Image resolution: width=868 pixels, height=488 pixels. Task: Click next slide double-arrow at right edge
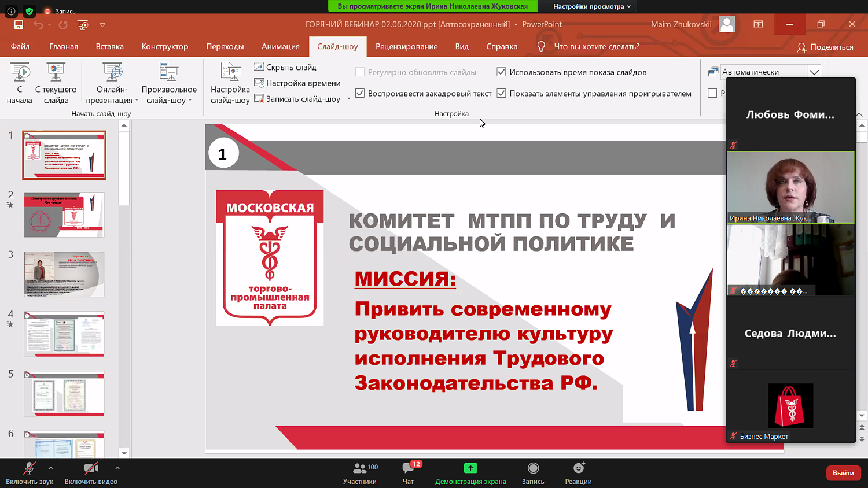pos(862,439)
